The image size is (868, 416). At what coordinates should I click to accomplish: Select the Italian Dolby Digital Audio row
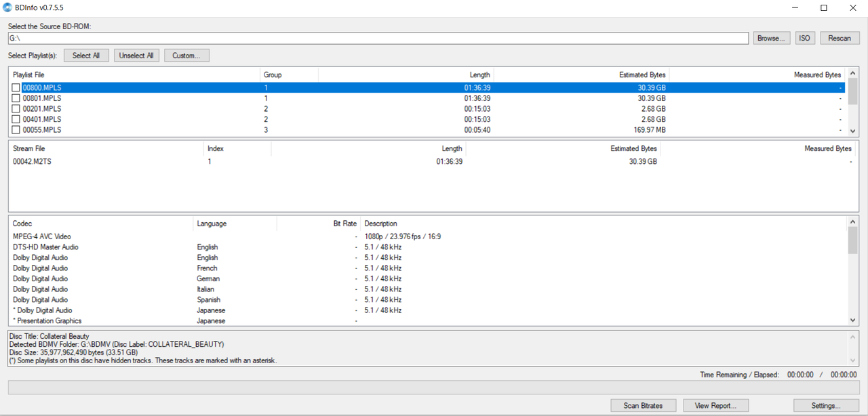[428, 289]
